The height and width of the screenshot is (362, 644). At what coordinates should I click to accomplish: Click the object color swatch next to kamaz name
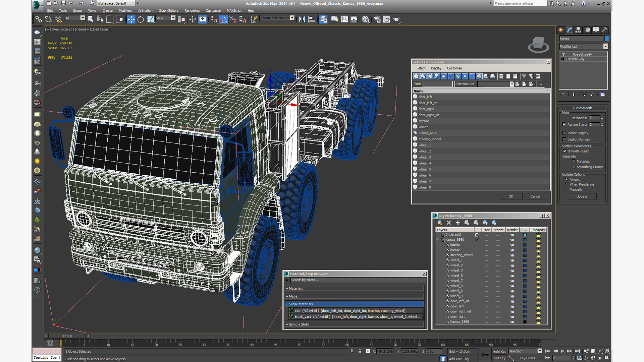[x=607, y=38]
